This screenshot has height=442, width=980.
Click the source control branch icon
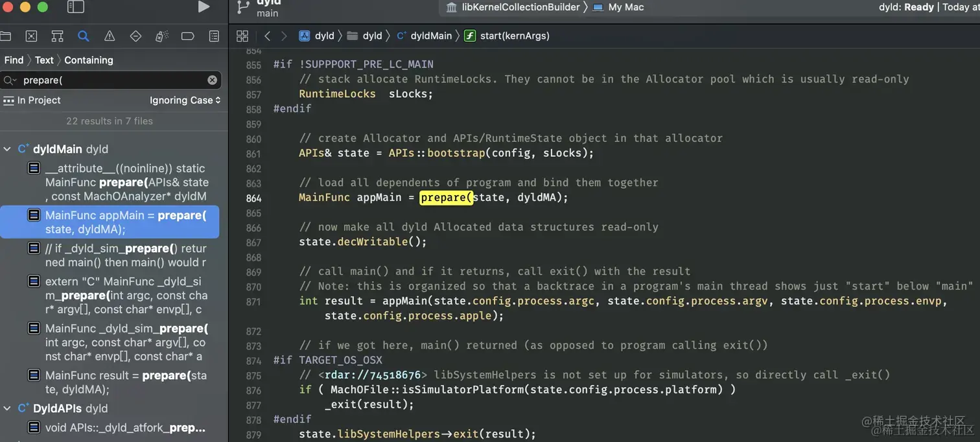(243, 7)
